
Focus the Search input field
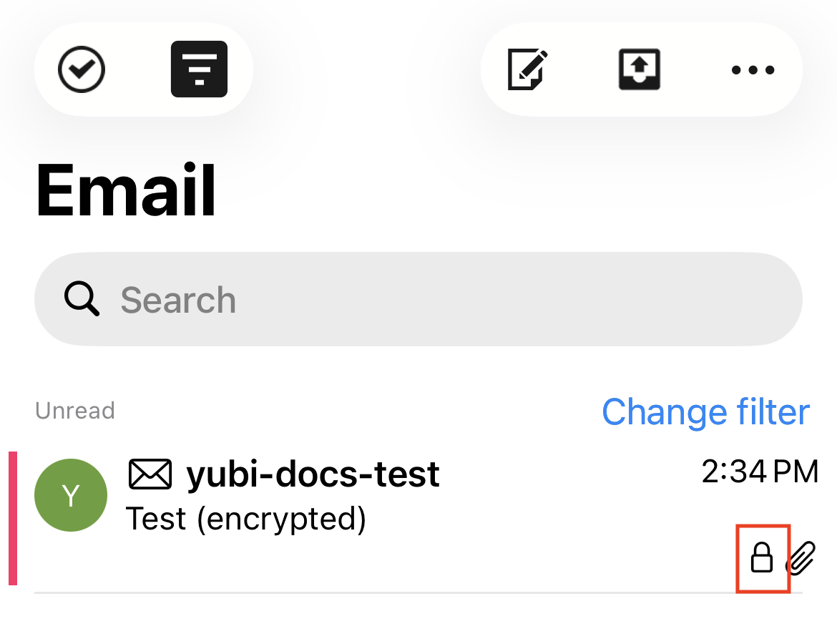coord(458,299)
